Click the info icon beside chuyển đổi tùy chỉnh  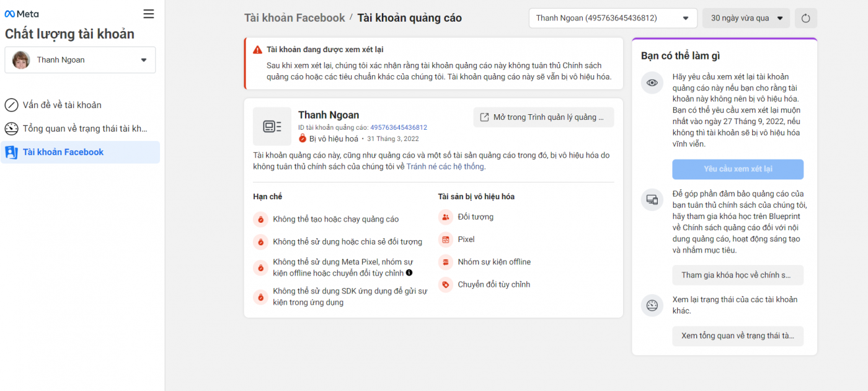(x=409, y=273)
